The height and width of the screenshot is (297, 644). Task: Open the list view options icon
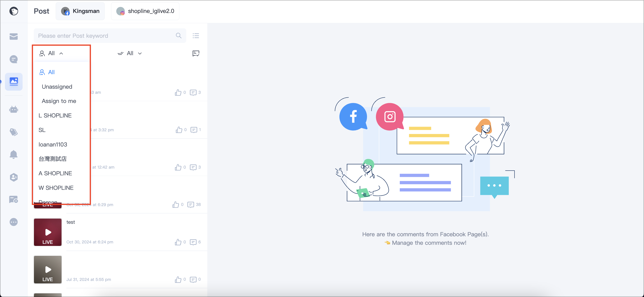(196, 36)
